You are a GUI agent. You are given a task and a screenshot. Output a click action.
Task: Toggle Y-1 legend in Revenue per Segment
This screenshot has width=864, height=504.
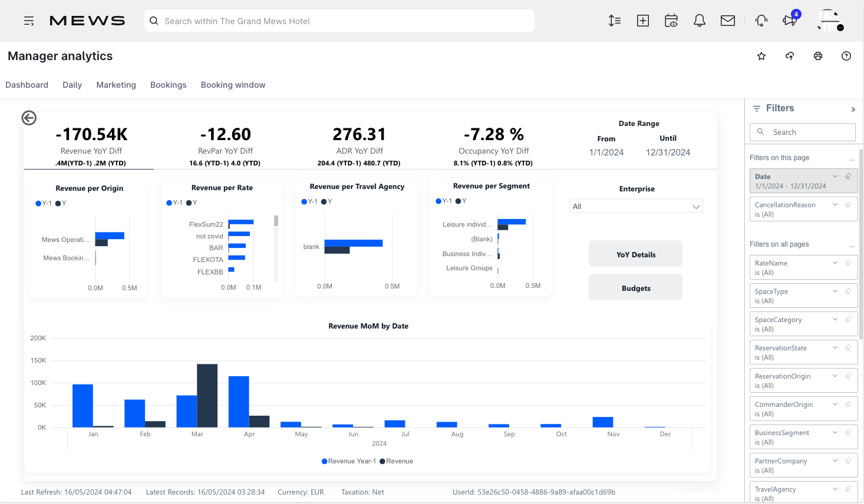pos(444,201)
